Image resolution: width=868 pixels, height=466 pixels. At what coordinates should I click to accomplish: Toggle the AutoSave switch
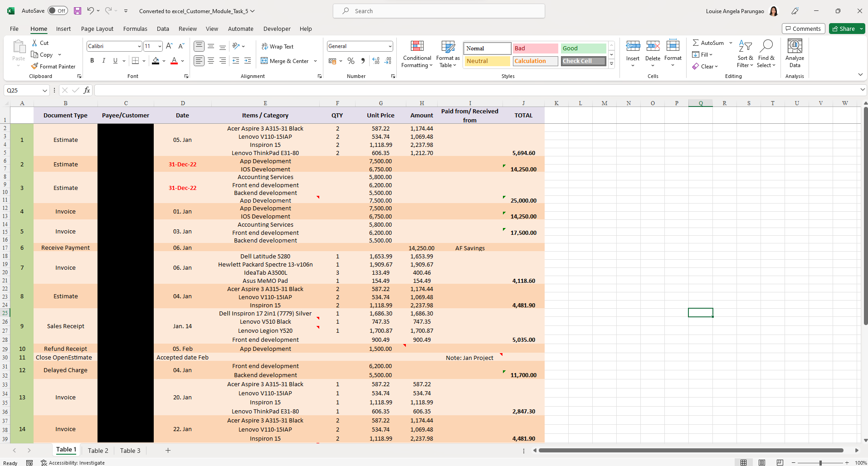pyautogui.click(x=58, y=11)
